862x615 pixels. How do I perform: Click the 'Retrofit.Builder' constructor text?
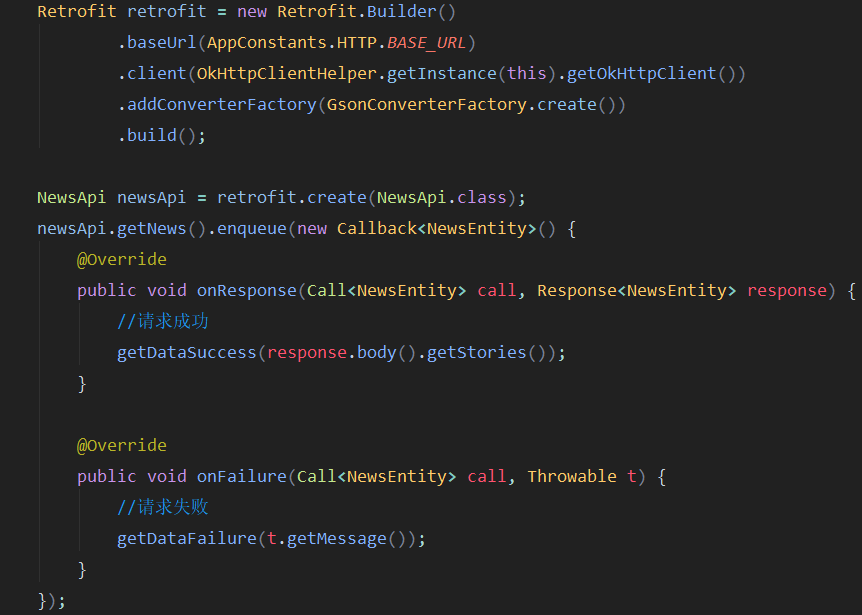click(x=357, y=12)
